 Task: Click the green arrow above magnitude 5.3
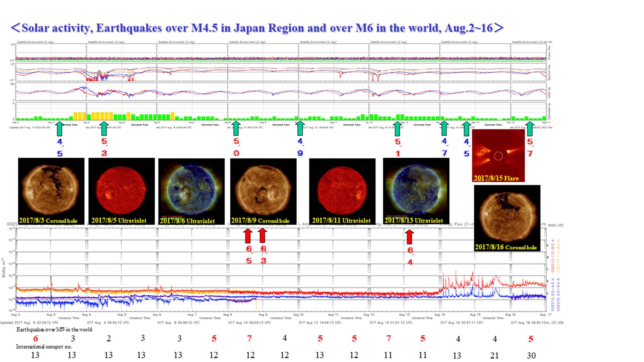pyautogui.click(x=104, y=129)
